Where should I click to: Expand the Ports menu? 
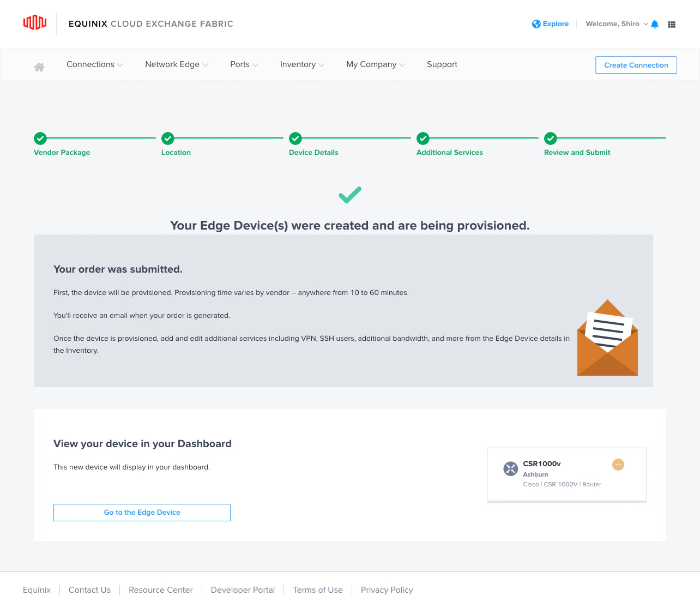tap(244, 64)
